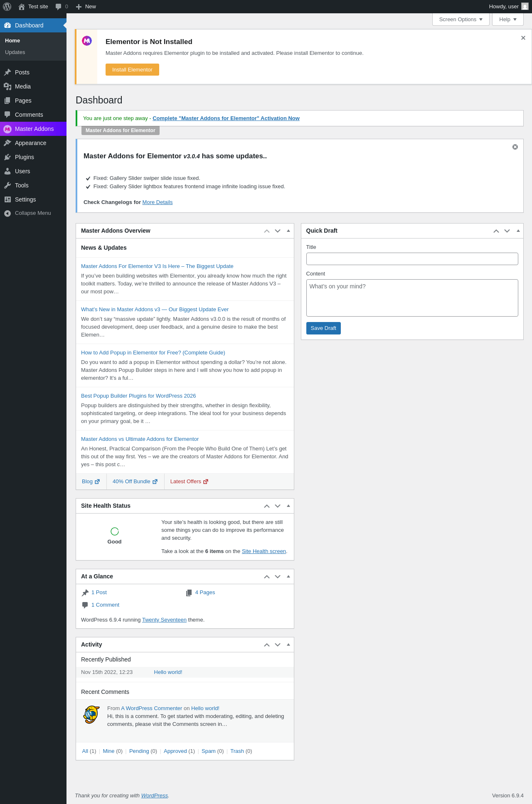
Task: Open the Help dropdown tab
Action: pyautogui.click(x=507, y=20)
